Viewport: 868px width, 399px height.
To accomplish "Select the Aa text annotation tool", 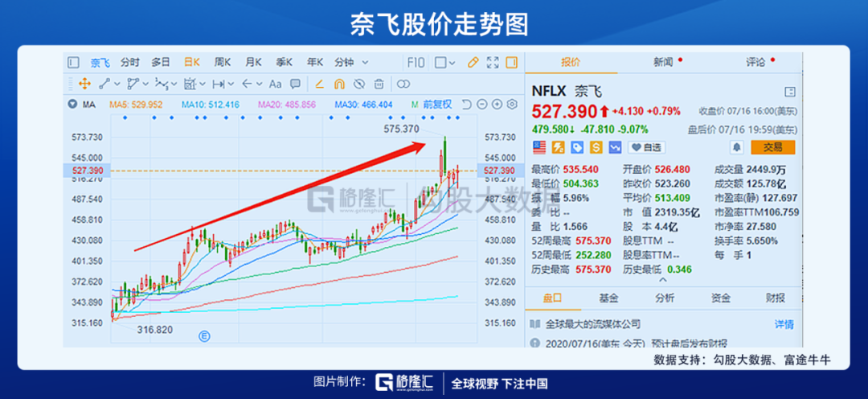I will 275,84.
